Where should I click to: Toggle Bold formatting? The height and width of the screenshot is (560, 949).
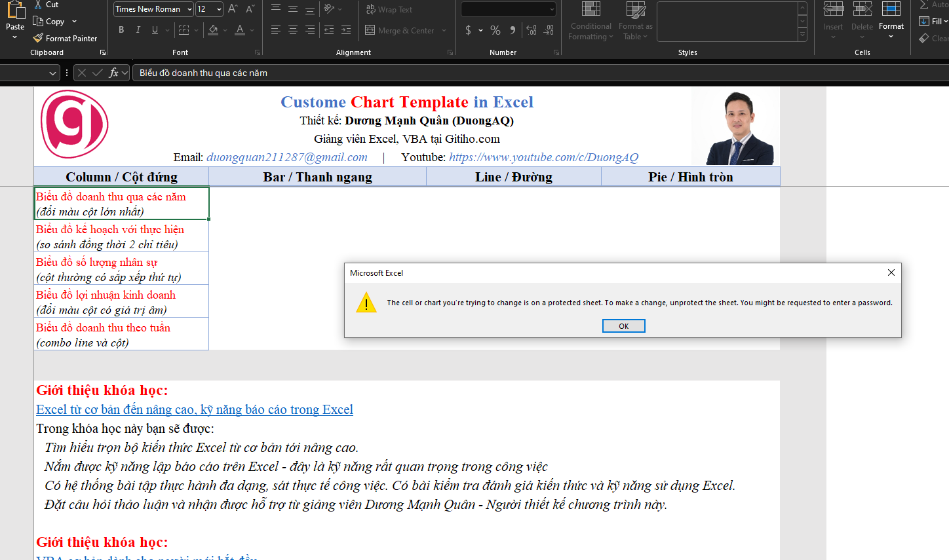point(121,30)
